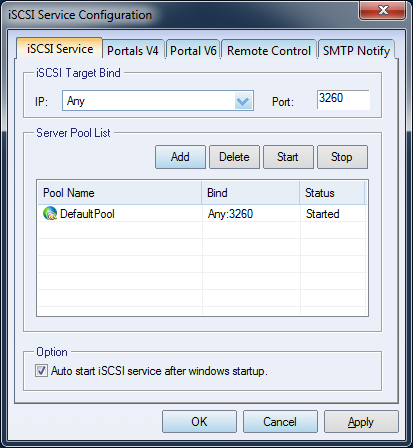Screen dimensions: 413x448
Task: Click the DefaultPool globe icon
Action: coord(50,213)
